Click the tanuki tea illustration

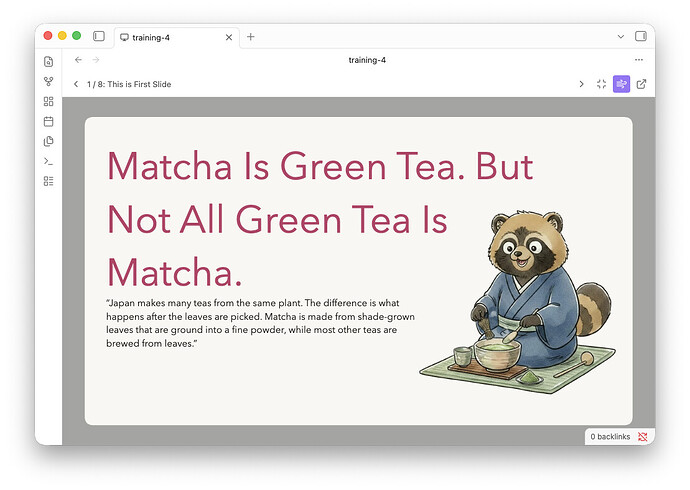tap(518, 302)
